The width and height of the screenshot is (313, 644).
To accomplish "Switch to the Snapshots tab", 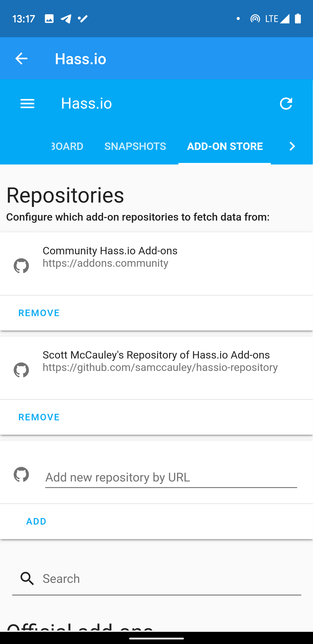I will pos(135,146).
